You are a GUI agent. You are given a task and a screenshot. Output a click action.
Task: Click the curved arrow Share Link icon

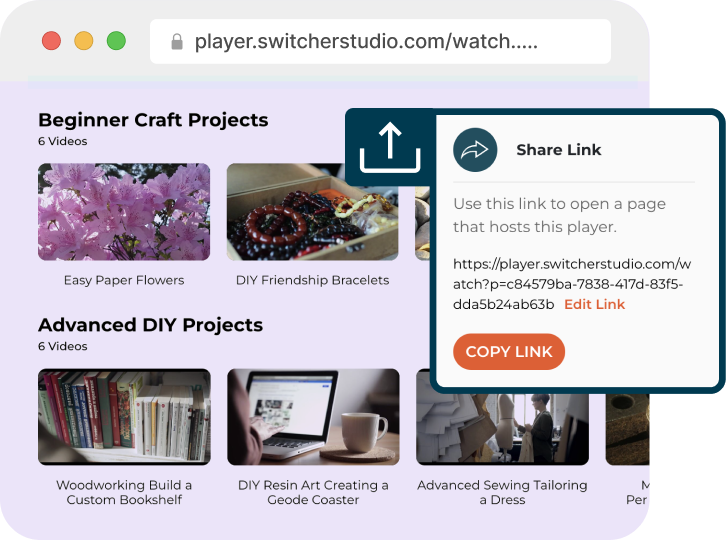(x=475, y=150)
